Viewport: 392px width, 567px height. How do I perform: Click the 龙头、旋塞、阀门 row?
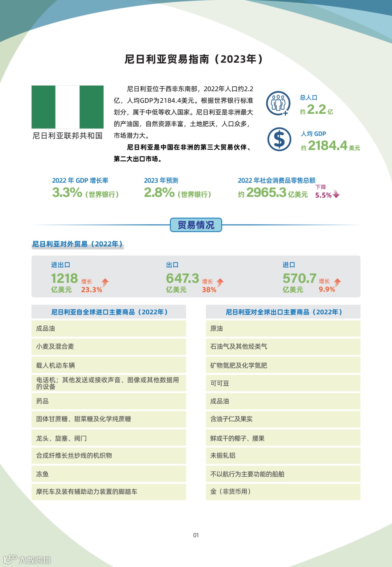(109, 437)
